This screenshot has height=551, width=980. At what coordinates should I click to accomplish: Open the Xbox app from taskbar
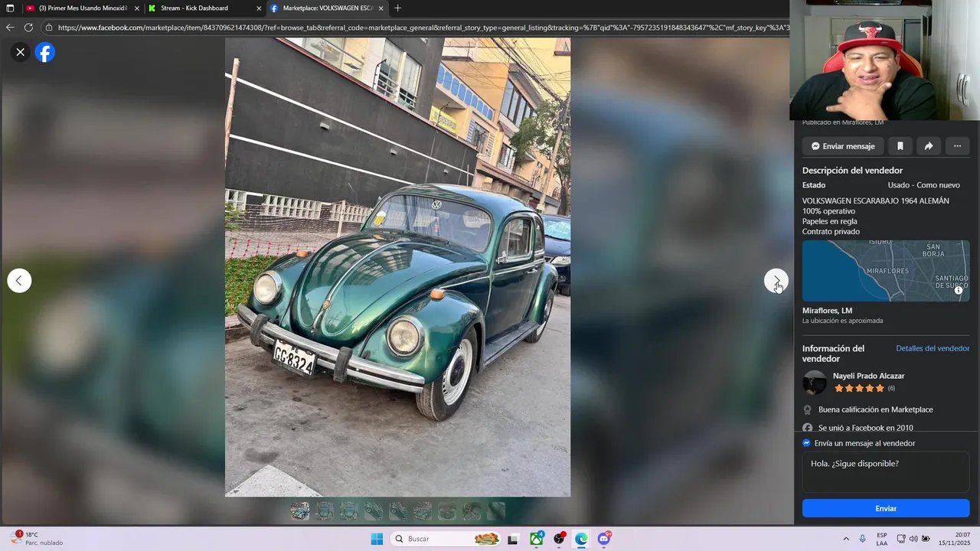point(537,539)
